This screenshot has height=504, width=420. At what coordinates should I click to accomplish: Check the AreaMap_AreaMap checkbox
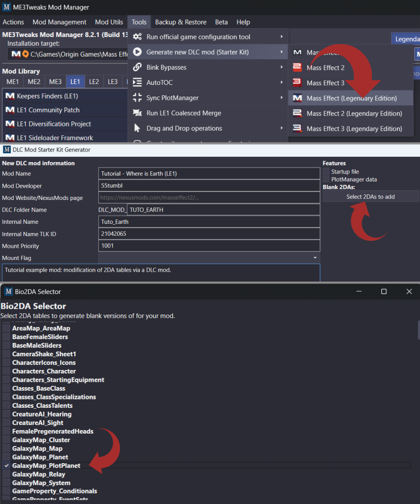[6, 328]
